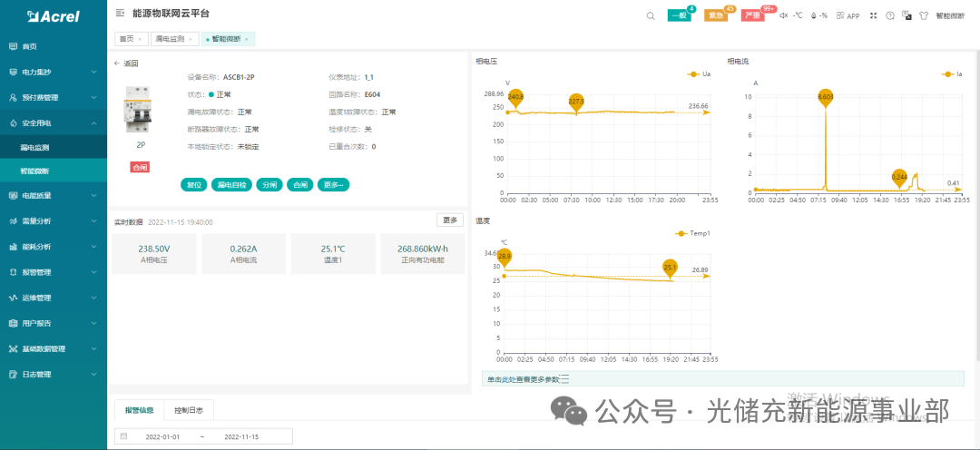Screen dimensions: 980x450
Task: Close the 首页 page tab
Action: click(140, 39)
